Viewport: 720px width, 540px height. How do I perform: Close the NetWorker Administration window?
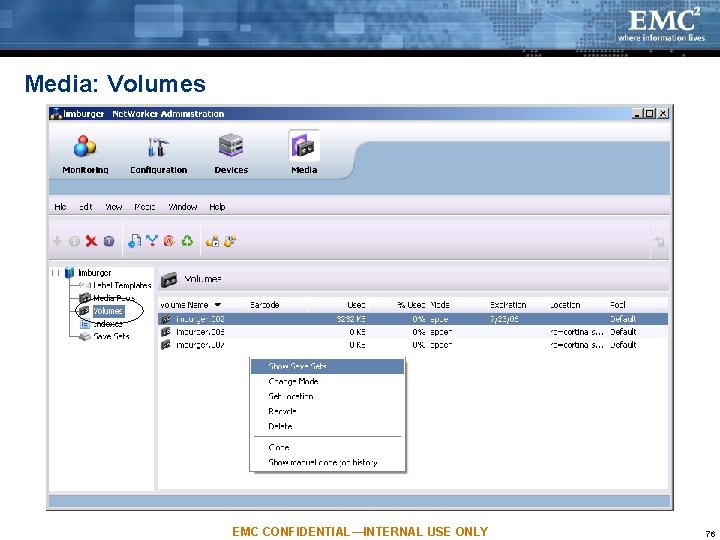pos(663,114)
